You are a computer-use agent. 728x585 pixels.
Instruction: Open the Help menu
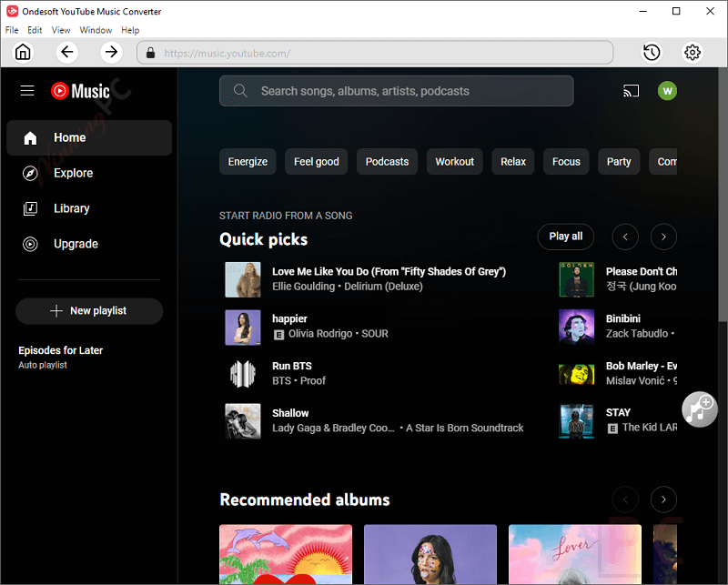coord(130,30)
